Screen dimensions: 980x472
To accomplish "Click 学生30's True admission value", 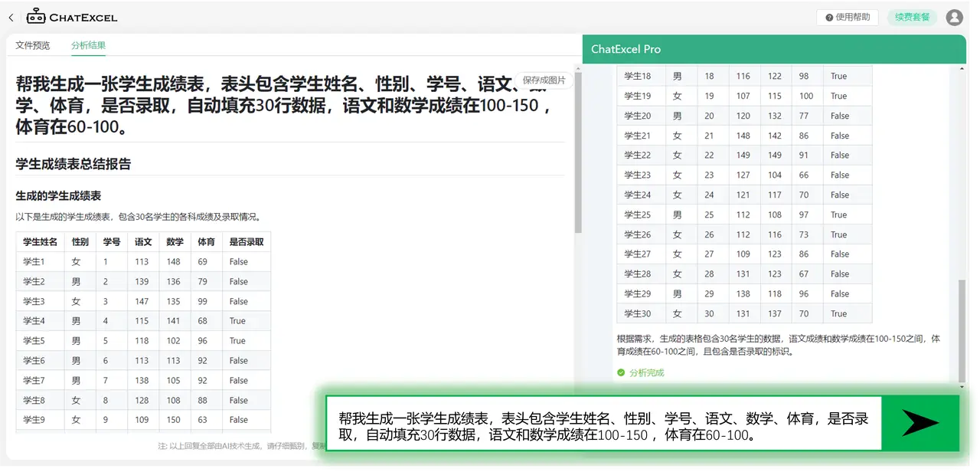I will pyautogui.click(x=839, y=313).
